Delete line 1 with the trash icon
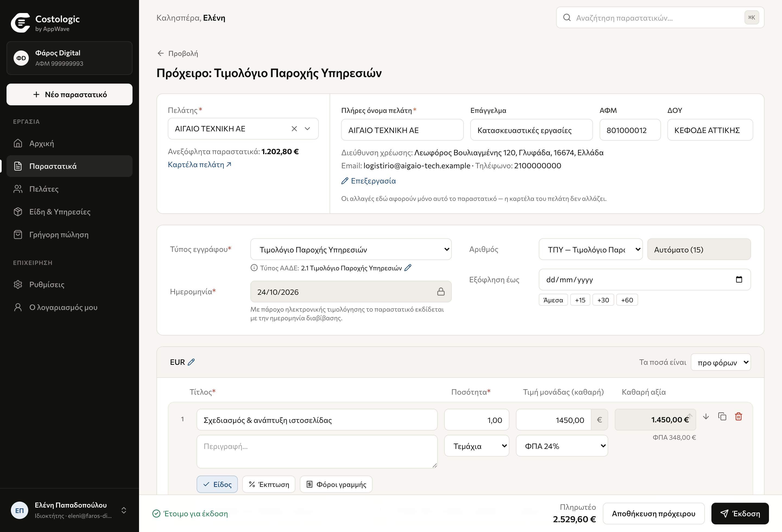This screenshot has width=782, height=532. 739,416
